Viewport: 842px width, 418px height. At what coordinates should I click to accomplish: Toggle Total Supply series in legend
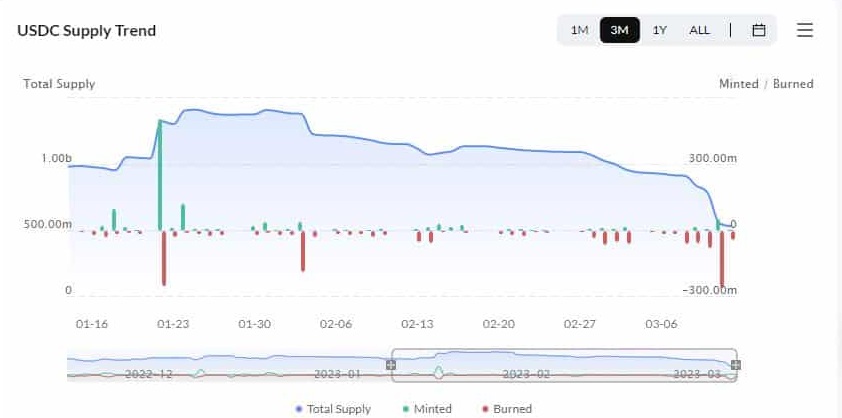coord(333,409)
